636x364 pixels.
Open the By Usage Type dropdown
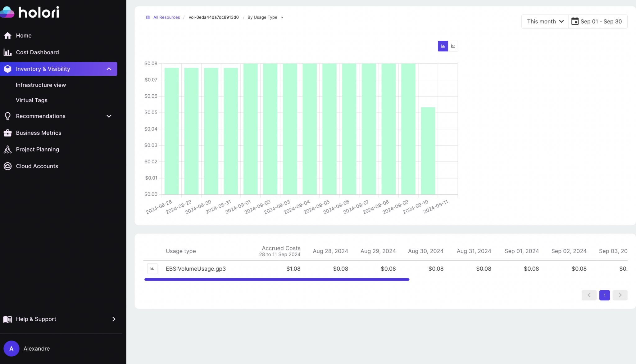265,17
